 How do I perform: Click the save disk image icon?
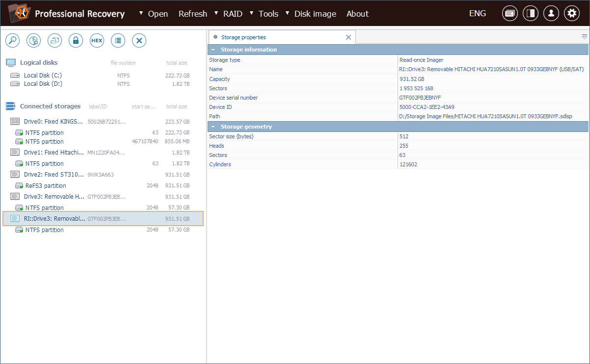54,41
